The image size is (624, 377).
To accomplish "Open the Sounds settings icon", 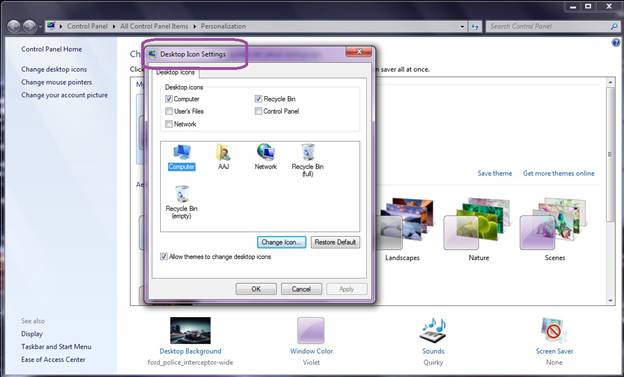I will pyautogui.click(x=433, y=330).
